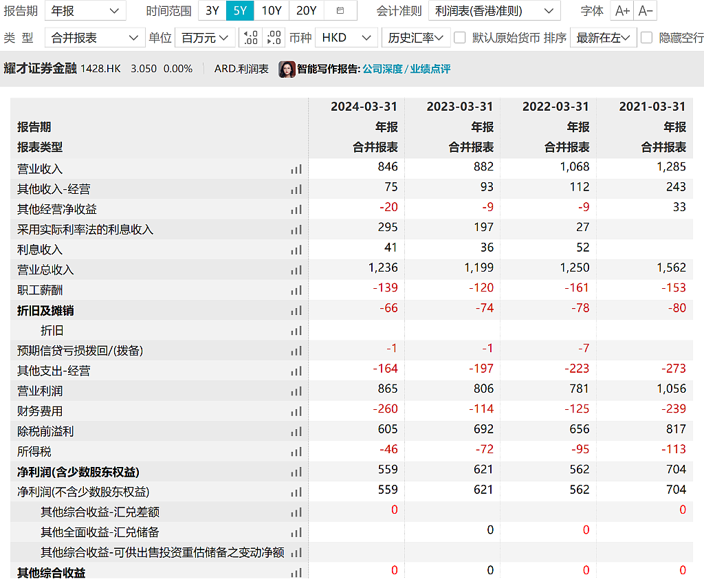
Task: Open the 币种 HKD dropdown
Action: [346, 38]
